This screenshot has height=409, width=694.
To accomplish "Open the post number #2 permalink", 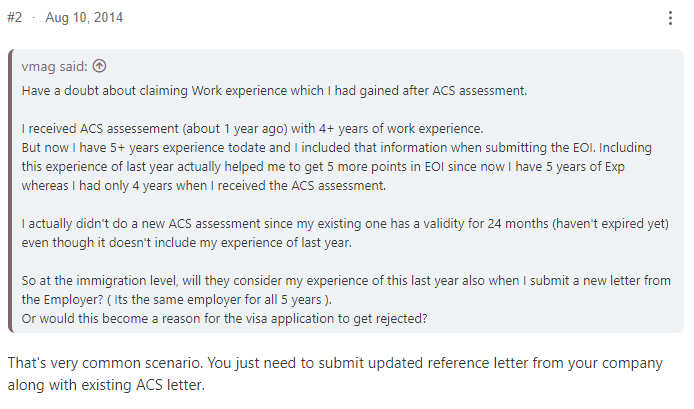I will point(15,17).
